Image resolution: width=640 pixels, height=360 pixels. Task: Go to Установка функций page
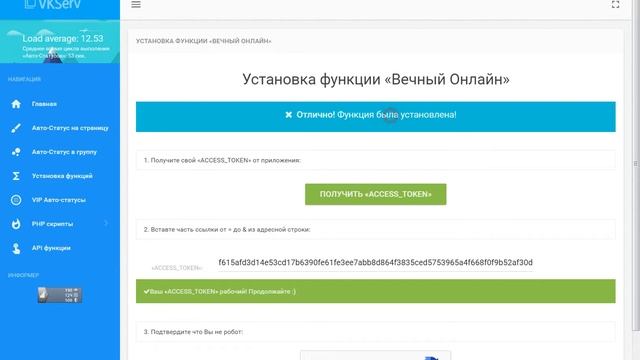pyautogui.click(x=62, y=176)
